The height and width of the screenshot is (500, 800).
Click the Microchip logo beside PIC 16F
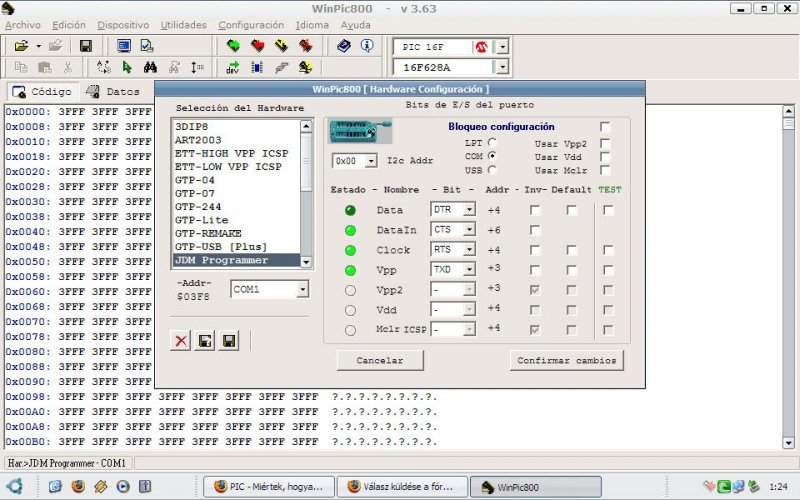coord(481,47)
